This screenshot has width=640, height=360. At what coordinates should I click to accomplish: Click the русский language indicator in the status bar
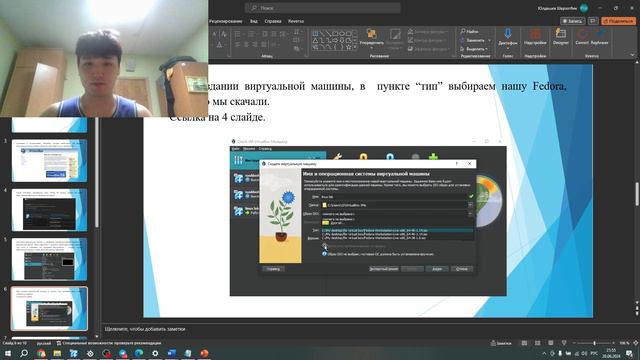(44, 343)
